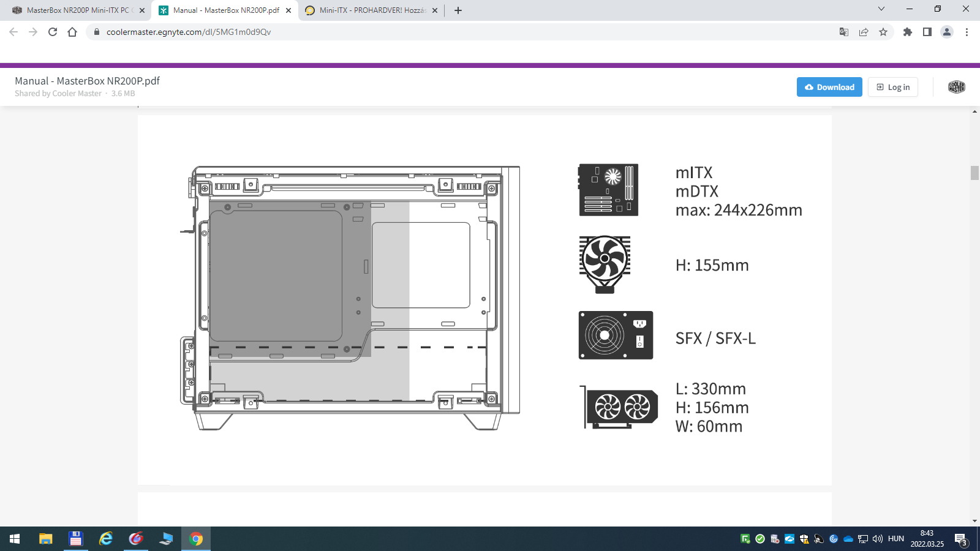Click the 'W: 60mm' GPU width text
Viewport: 980px width, 551px height.
pyautogui.click(x=709, y=426)
